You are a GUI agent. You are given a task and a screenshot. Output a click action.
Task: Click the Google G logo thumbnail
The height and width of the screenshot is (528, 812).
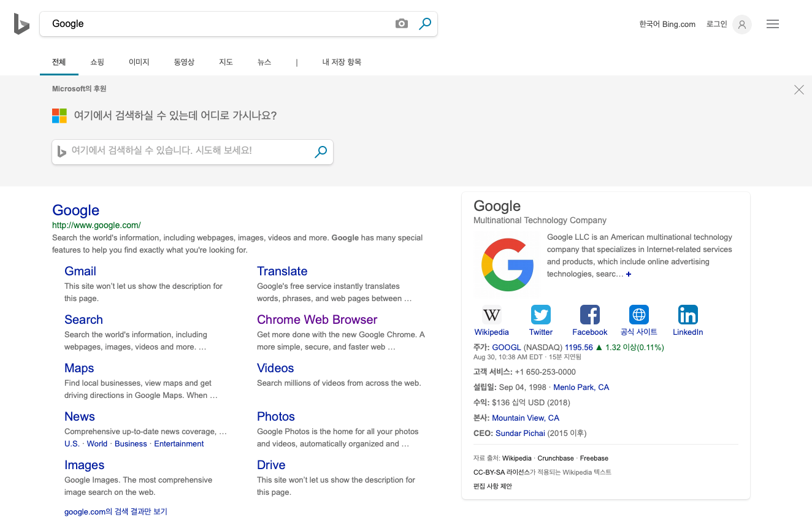click(x=507, y=265)
